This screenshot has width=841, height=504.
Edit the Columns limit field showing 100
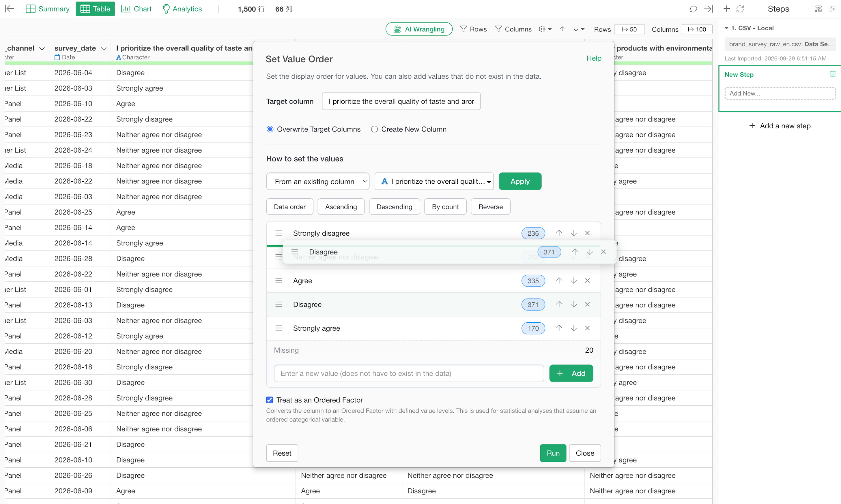(x=697, y=29)
